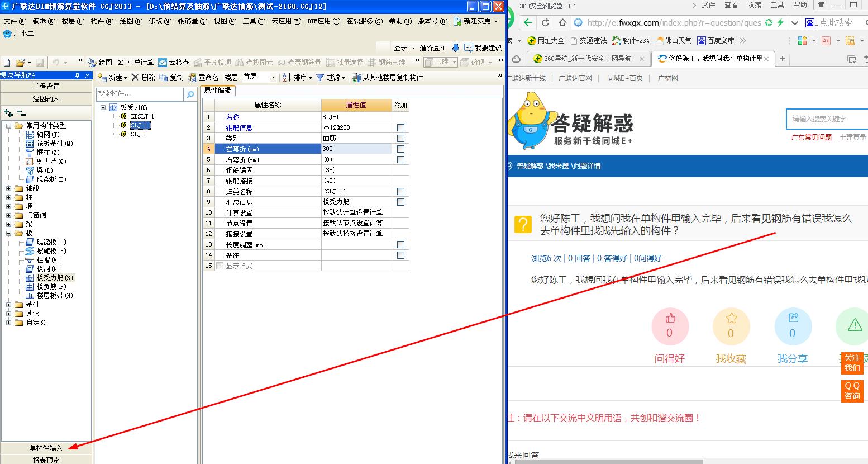Toggle 附加 checkbox for 备注 row
The image size is (868, 464).
point(400,255)
